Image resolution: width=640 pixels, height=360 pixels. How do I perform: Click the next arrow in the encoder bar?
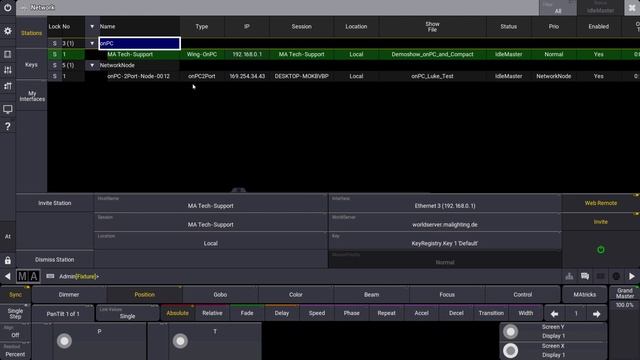(596, 314)
